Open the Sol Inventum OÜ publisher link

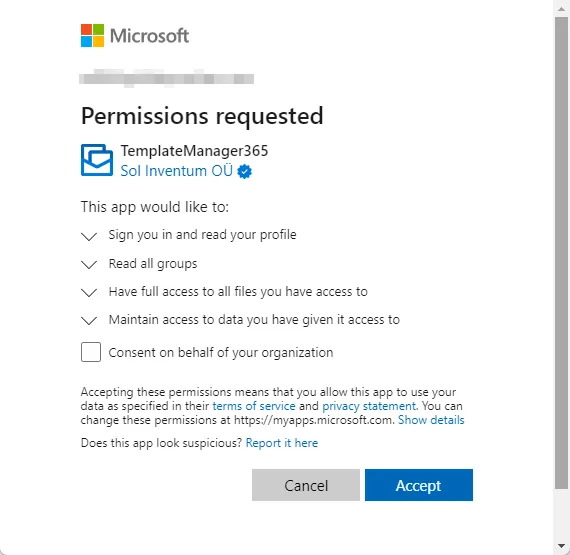(x=176, y=171)
